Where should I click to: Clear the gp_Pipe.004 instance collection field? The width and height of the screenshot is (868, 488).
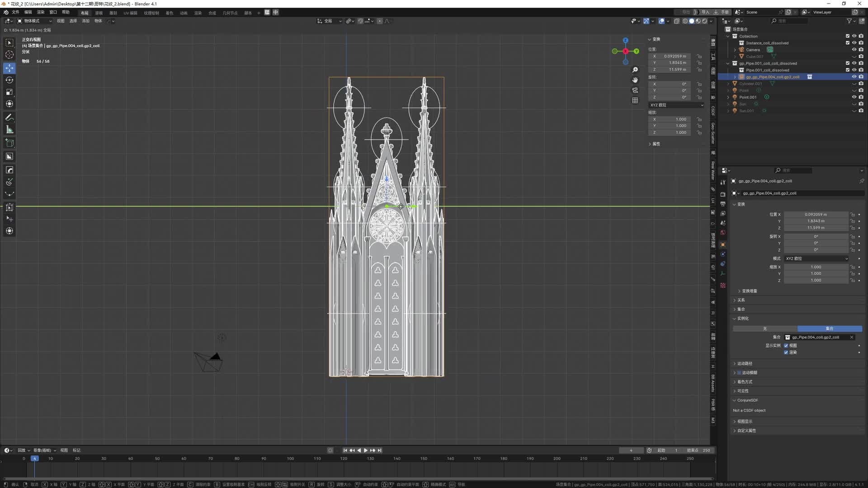point(852,337)
